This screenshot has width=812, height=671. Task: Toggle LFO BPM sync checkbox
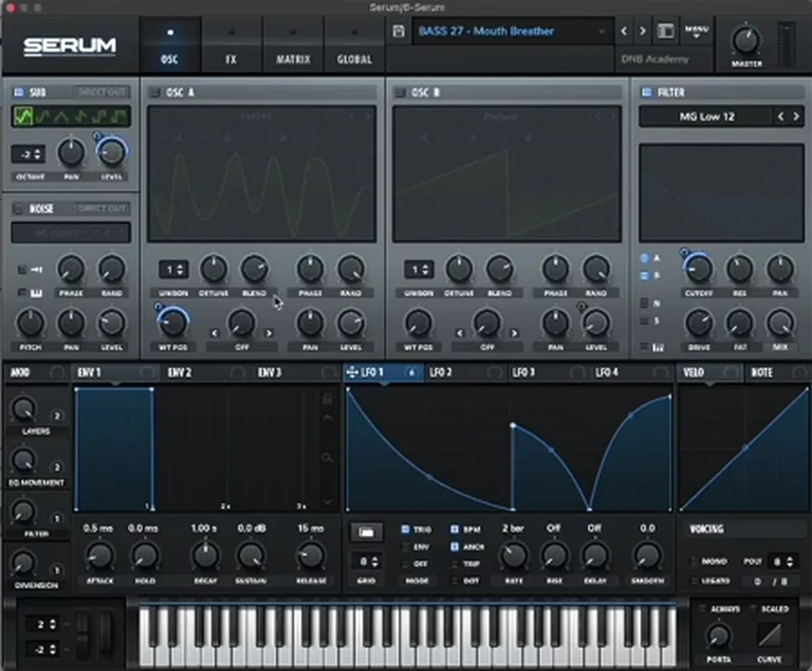(x=455, y=529)
